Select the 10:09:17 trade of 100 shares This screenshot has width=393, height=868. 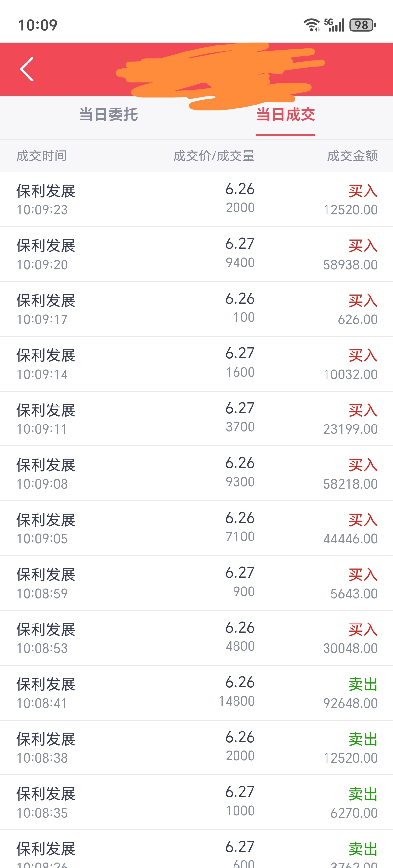[x=196, y=309]
